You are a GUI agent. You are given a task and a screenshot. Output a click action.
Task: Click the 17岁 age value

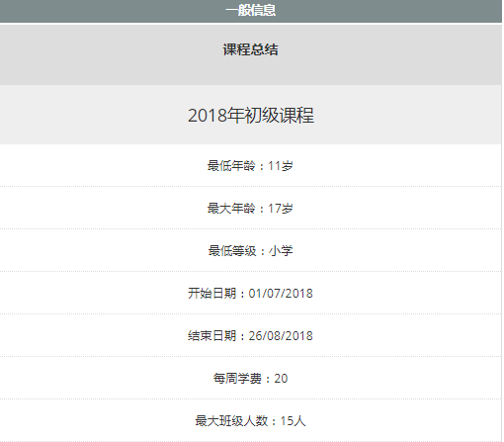281,209
